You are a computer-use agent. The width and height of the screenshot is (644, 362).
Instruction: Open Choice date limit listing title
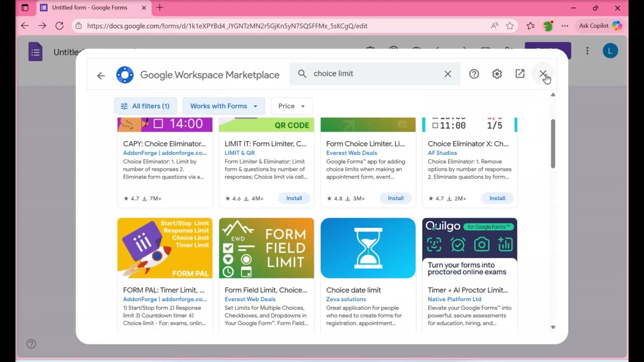pos(354,290)
